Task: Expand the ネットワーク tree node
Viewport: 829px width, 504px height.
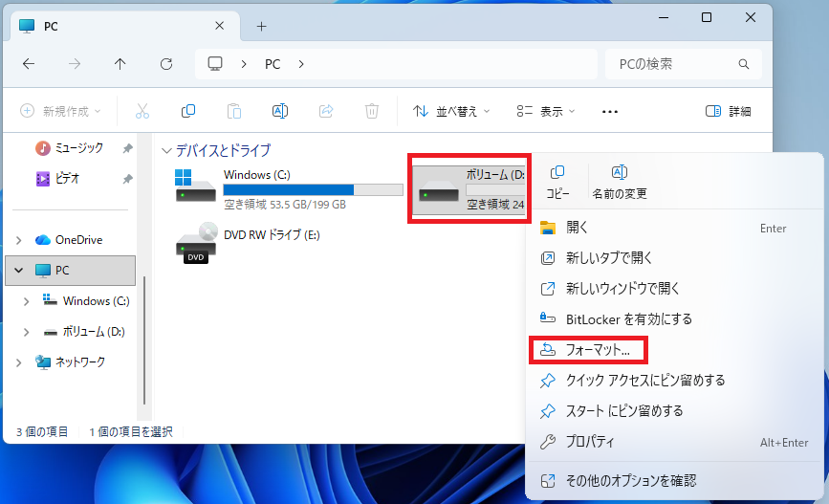Action: coord(19,362)
